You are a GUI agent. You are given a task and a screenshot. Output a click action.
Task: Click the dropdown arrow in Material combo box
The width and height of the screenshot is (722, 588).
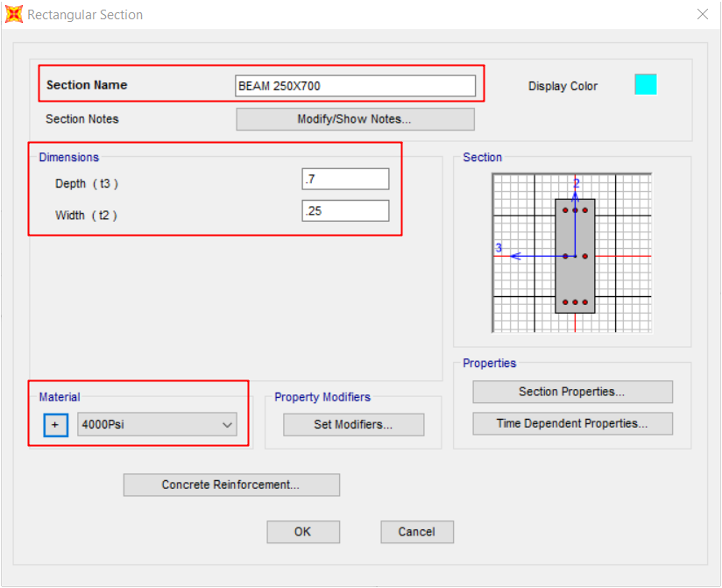(227, 424)
